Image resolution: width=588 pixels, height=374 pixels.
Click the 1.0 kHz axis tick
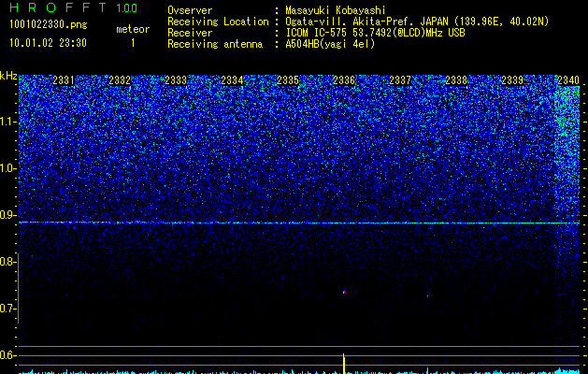pyautogui.click(x=8, y=168)
